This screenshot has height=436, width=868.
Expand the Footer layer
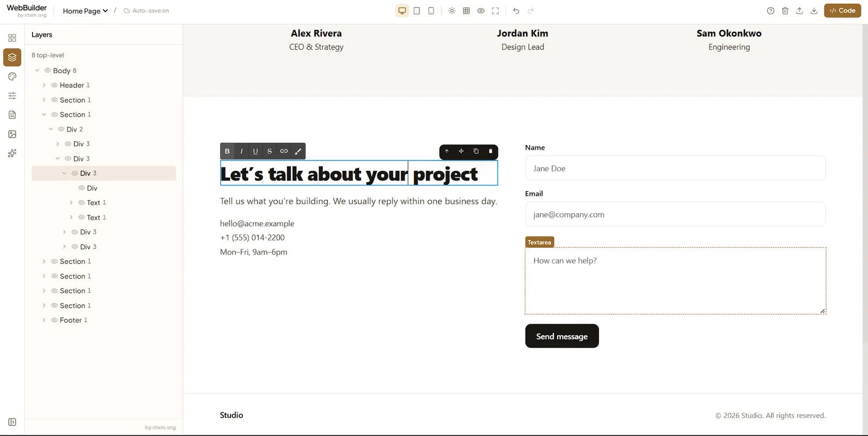point(44,320)
